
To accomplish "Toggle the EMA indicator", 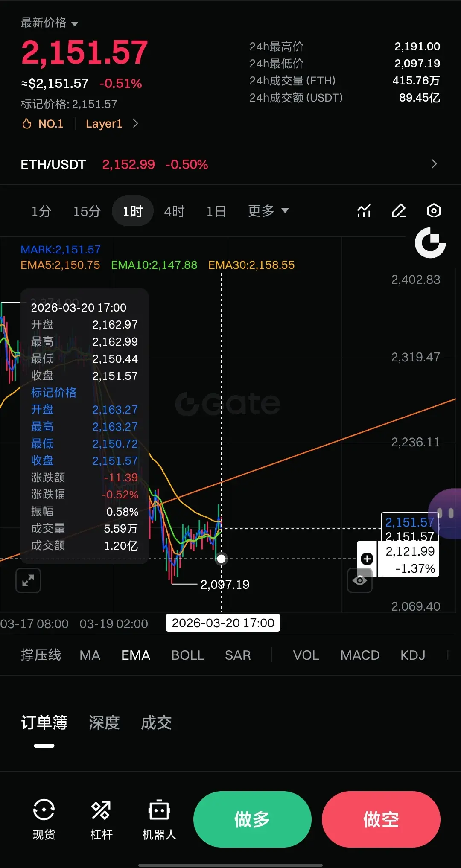I will [x=136, y=655].
